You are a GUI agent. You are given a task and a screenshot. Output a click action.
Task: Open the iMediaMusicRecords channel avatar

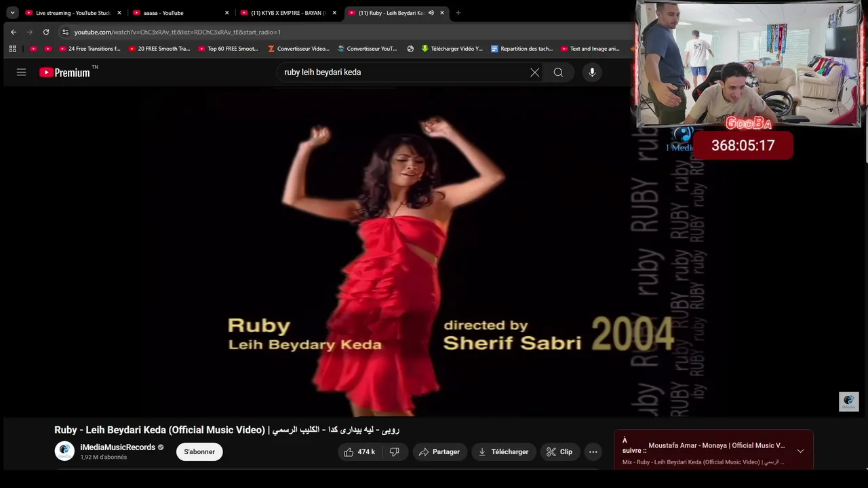tap(64, 451)
